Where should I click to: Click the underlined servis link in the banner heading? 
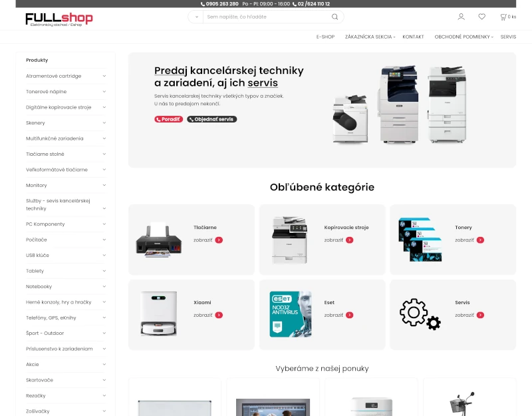(x=263, y=83)
